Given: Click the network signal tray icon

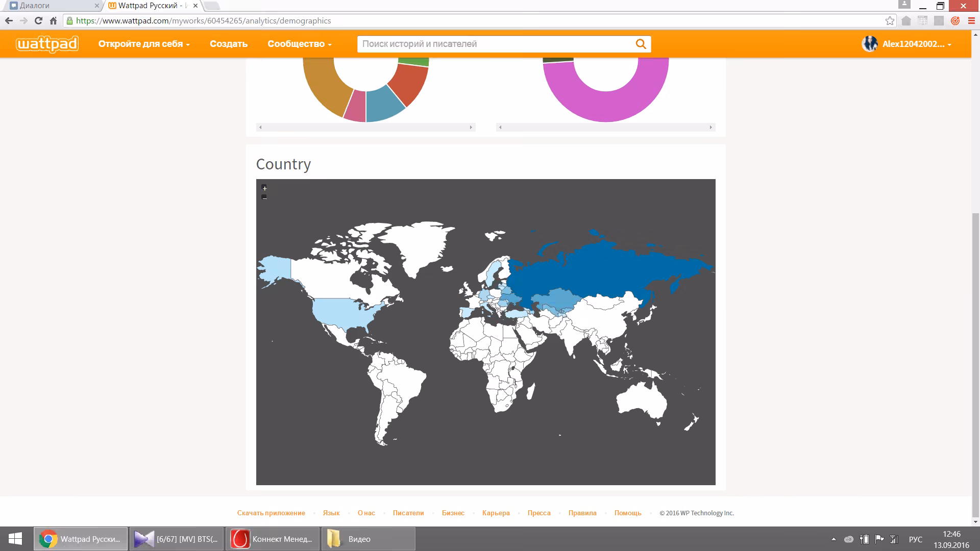Looking at the screenshot, I should click(894, 539).
